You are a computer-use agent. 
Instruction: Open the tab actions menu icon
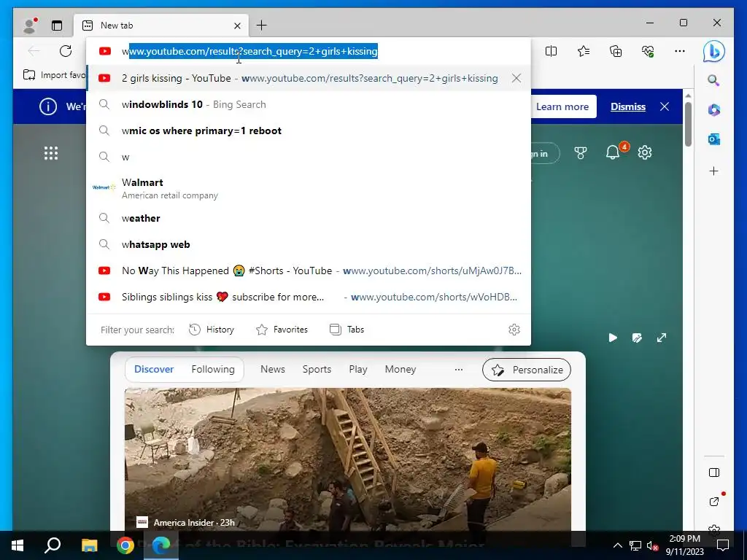[57, 26]
